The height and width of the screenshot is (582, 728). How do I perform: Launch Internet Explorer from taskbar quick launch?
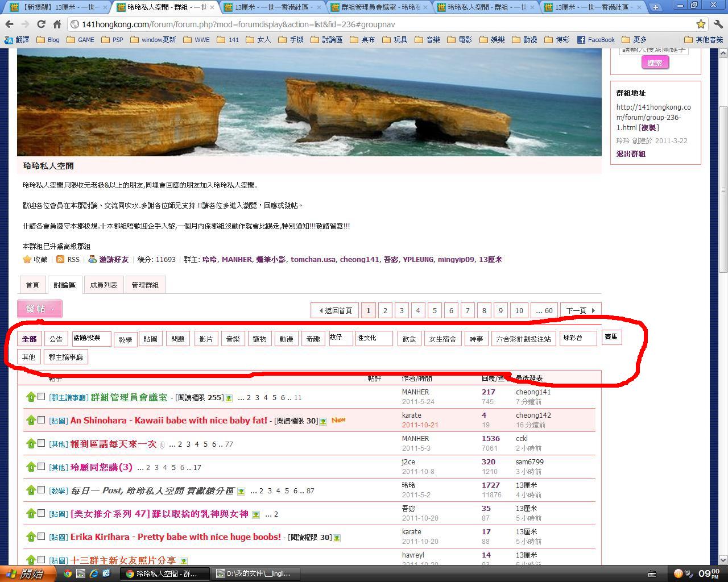[x=94, y=573]
